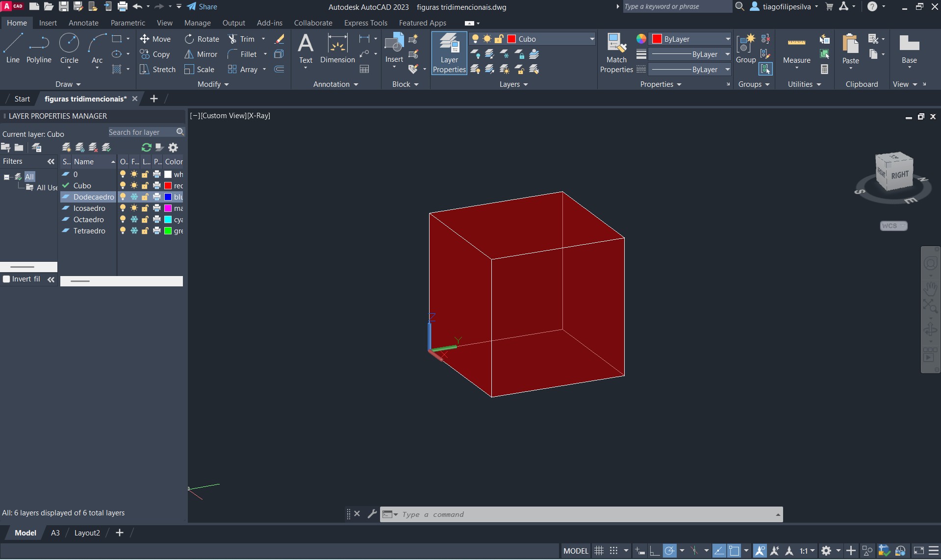Activate the Copy tool
941x560 pixels.
point(154,54)
